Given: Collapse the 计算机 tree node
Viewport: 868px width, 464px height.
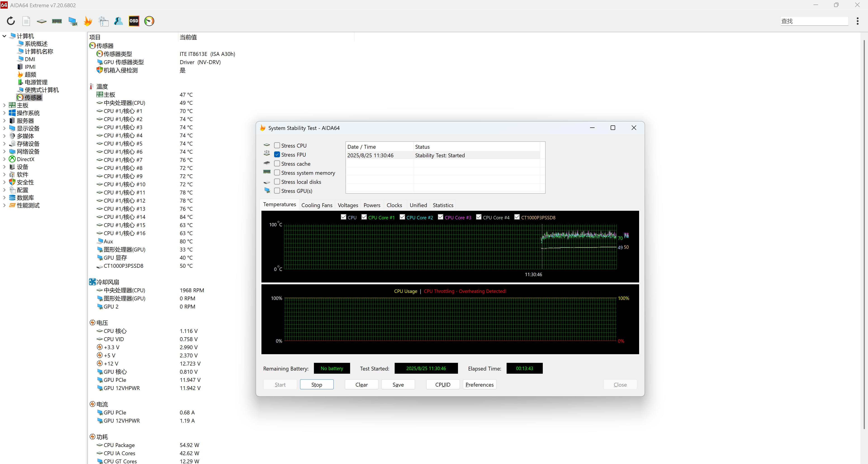Looking at the screenshot, I should pyautogui.click(x=4, y=36).
